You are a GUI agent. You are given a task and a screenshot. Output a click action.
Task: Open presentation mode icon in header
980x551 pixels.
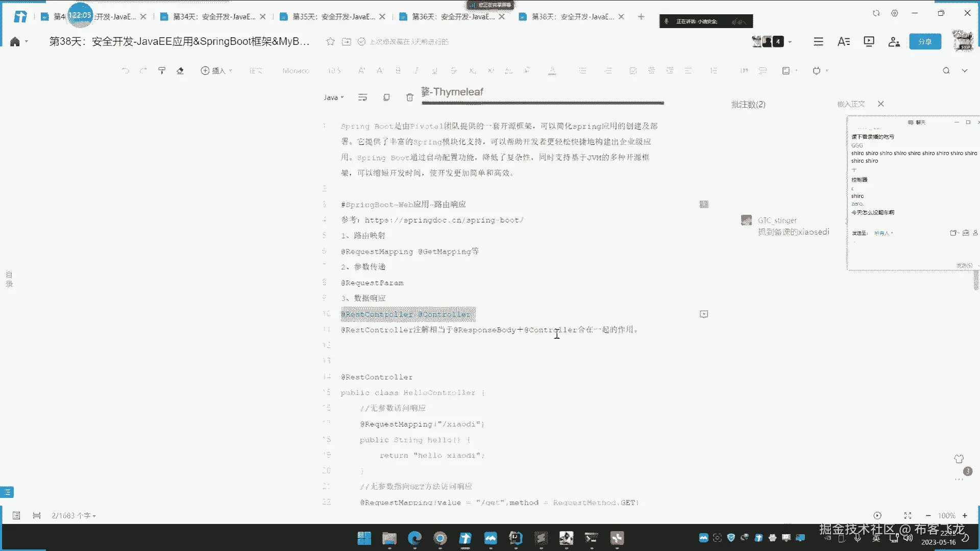[869, 41]
